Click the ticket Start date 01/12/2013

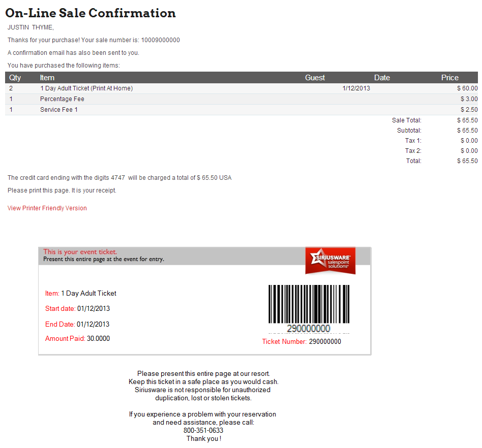click(x=93, y=309)
